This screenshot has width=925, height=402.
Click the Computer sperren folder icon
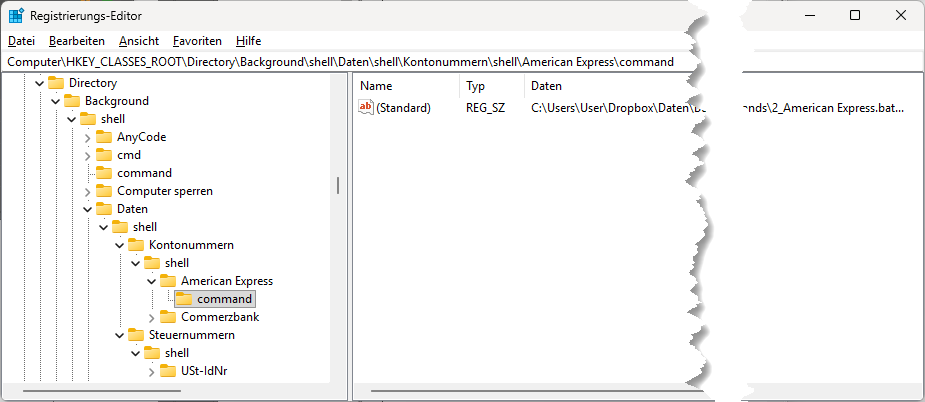(104, 191)
